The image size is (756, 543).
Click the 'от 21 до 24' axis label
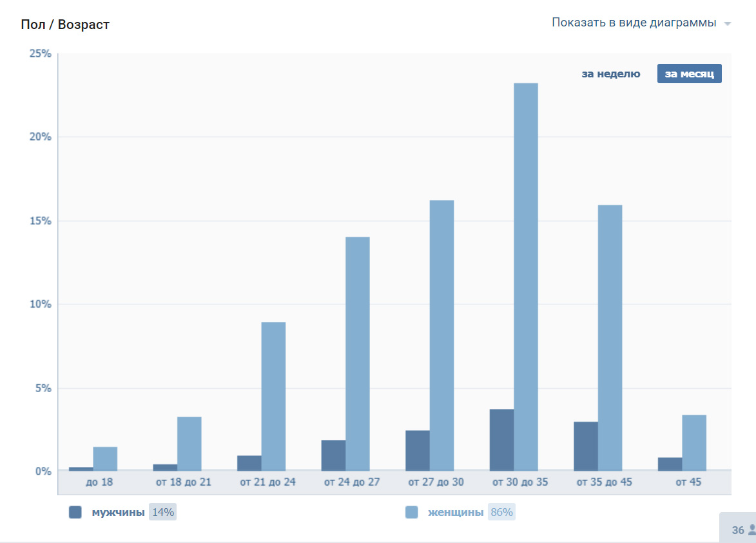click(x=267, y=482)
